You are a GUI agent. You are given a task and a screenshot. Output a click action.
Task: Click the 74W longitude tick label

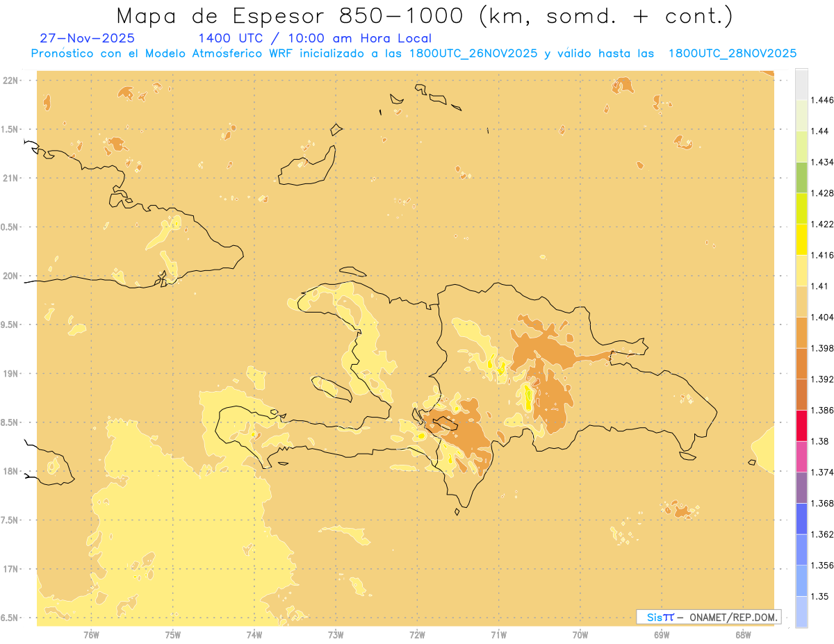254,634
